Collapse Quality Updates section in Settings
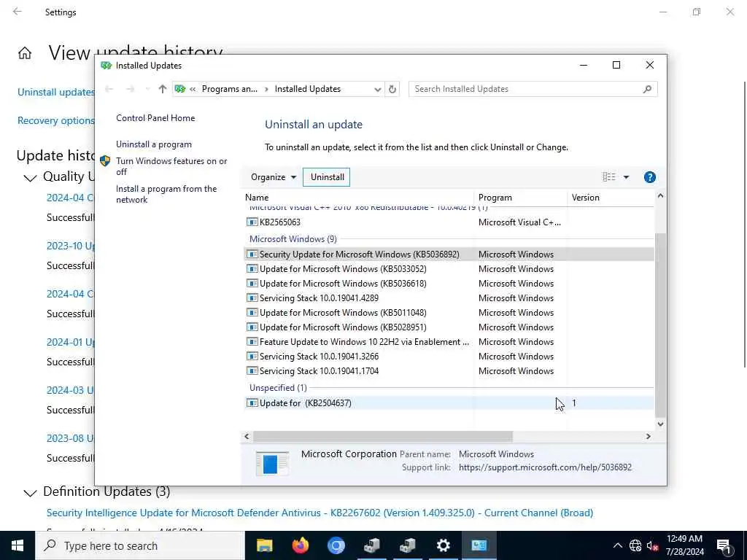Screen dimensions: 747x560 pyautogui.click(x=30, y=178)
